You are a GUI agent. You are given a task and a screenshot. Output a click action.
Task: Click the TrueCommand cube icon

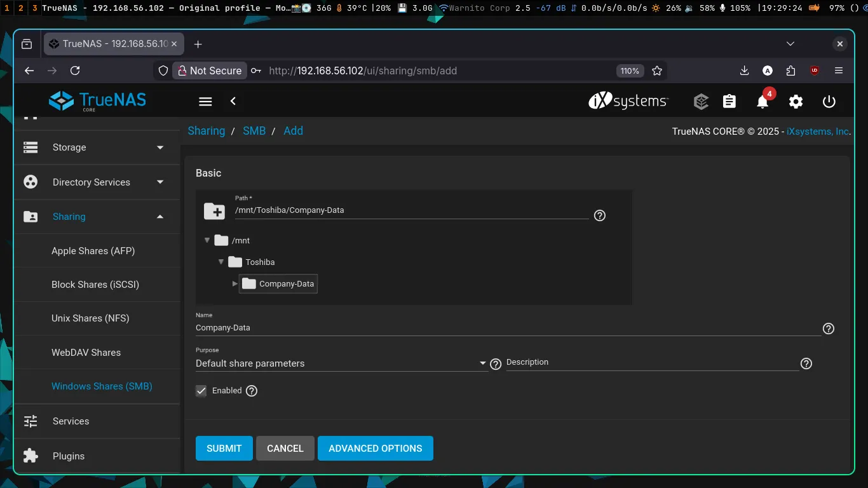(x=701, y=102)
